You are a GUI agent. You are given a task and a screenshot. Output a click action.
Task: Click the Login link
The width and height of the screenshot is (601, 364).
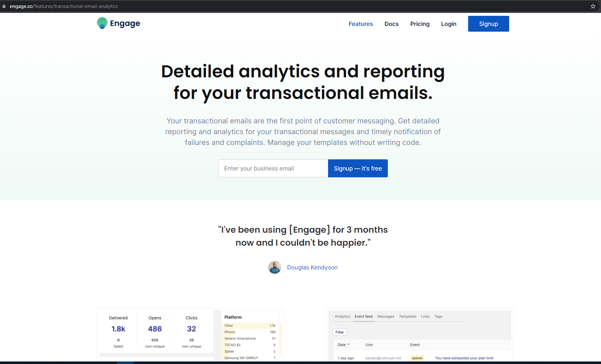[448, 24]
